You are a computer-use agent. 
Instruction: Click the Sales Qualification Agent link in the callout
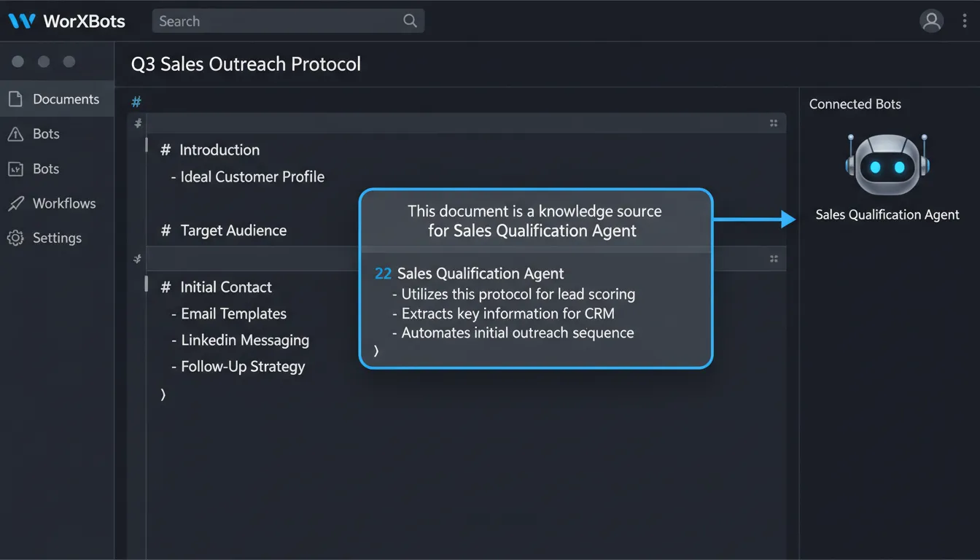coord(481,273)
